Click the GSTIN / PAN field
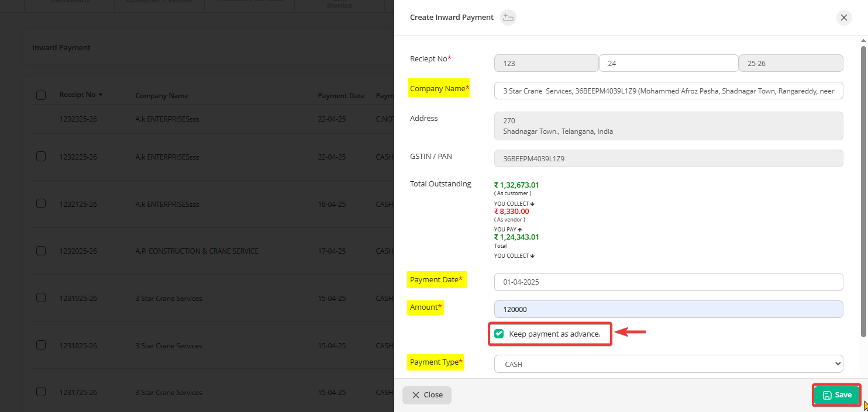Screen dimensions: 868x412 (x=669, y=158)
